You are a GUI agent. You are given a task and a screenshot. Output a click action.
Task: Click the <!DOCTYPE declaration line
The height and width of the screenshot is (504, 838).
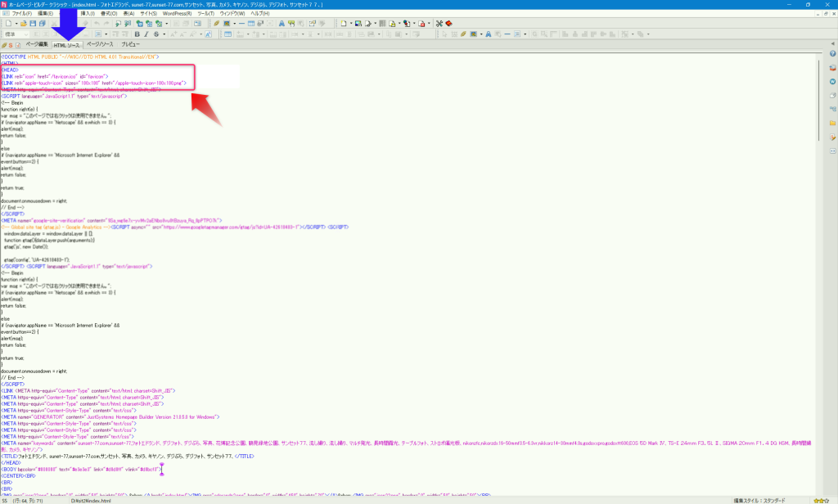point(80,56)
